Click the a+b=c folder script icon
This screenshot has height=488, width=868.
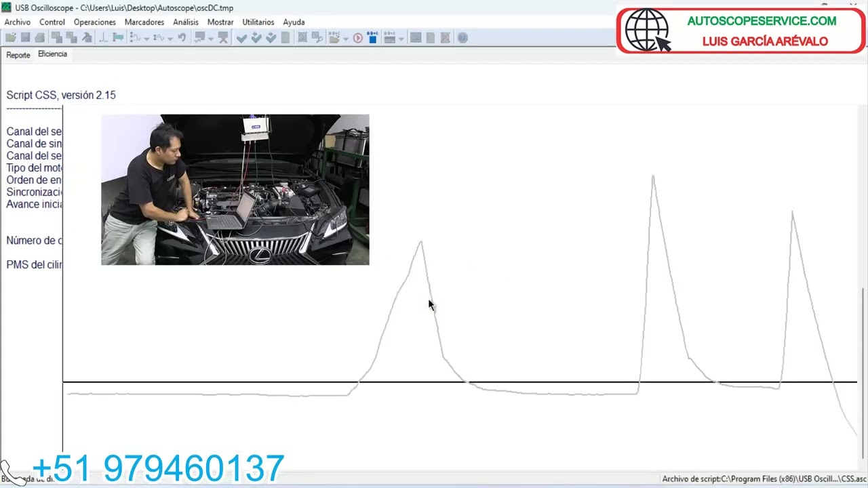pos(334,38)
